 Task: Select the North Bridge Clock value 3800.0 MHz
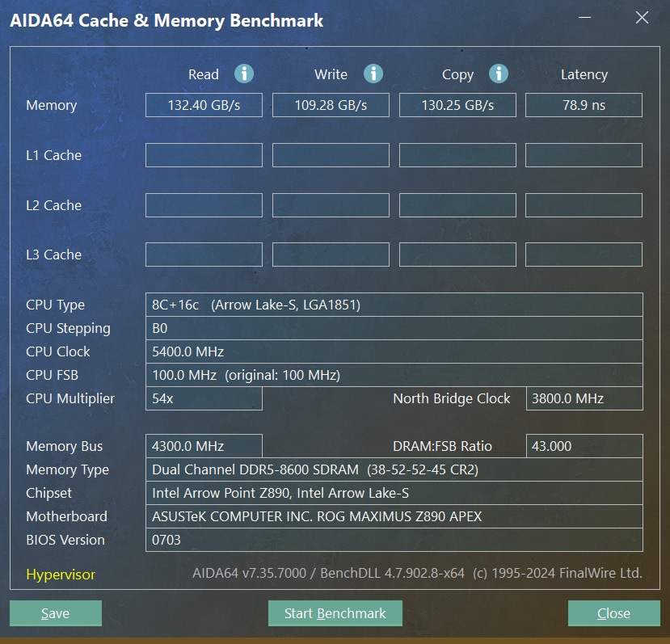pos(584,398)
